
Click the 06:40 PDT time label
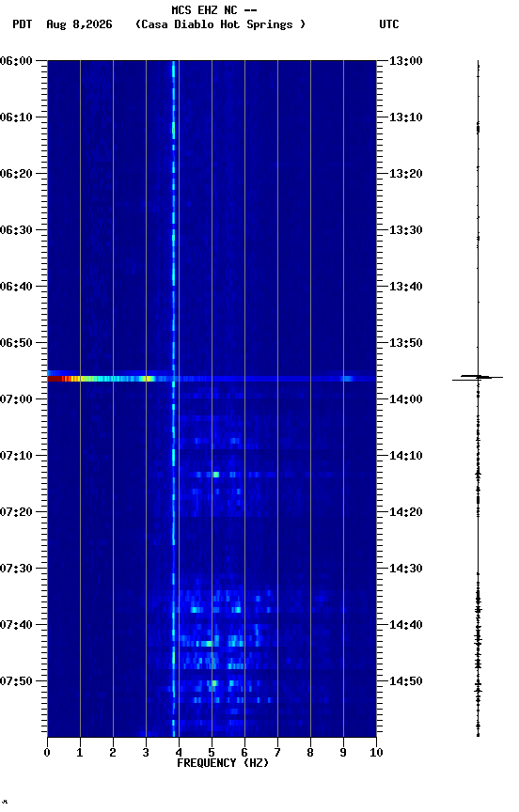pos(16,287)
